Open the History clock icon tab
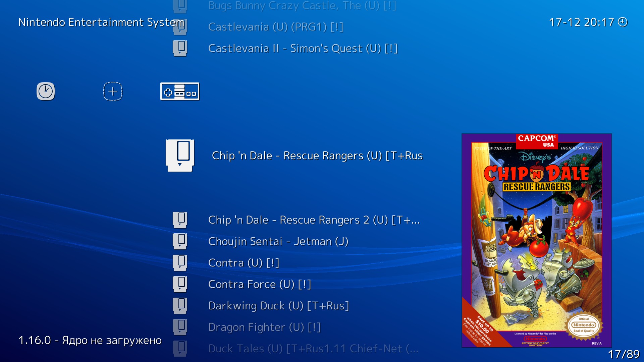The height and width of the screenshot is (362, 644). click(x=46, y=91)
